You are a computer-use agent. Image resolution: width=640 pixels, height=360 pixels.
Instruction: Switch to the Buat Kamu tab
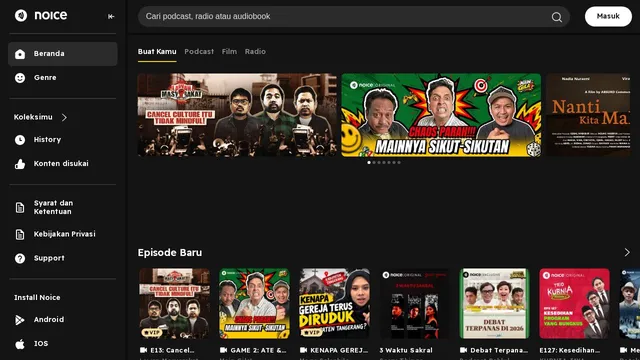(x=157, y=52)
